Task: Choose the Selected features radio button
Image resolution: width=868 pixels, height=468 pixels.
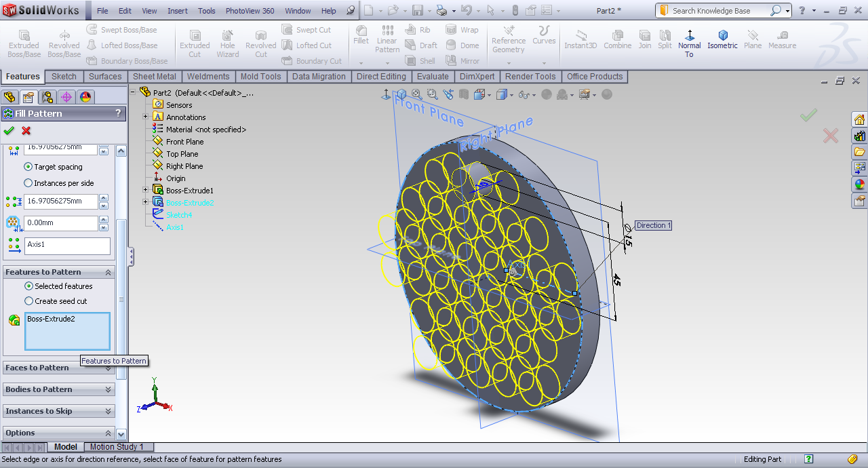Action: [28, 286]
